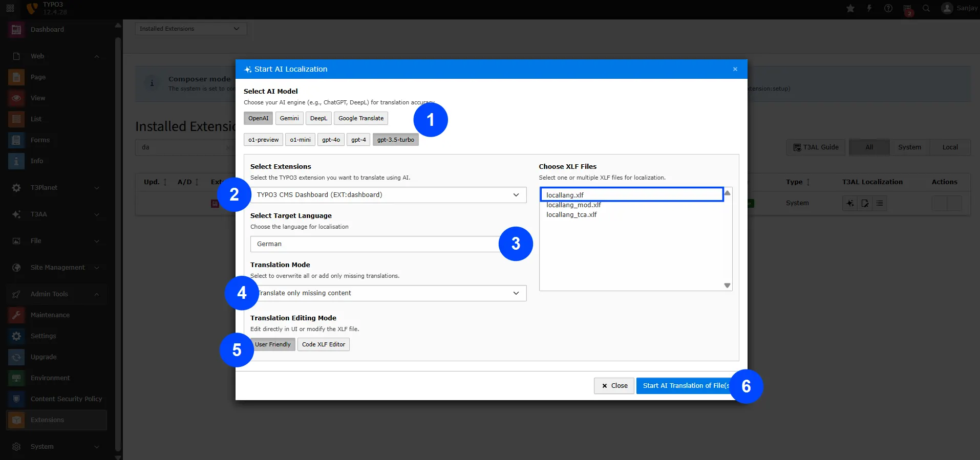Click the File module image icon
The height and width of the screenshot is (460, 980).
point(16,241)
